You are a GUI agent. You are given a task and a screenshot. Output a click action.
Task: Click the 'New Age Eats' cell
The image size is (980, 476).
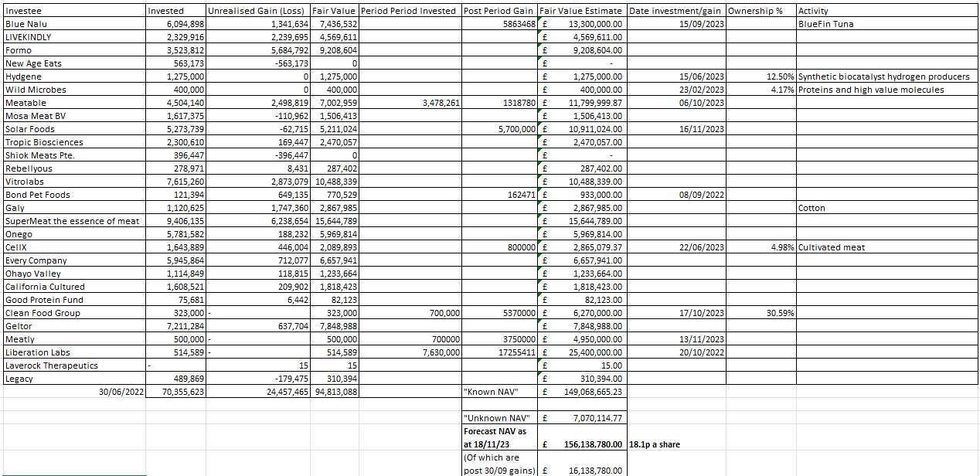click(74, 63)
